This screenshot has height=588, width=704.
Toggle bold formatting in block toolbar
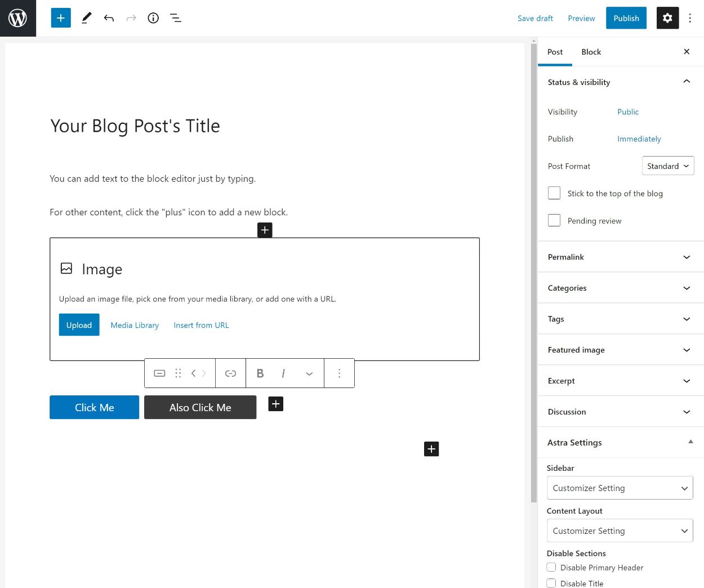point(260,373)
